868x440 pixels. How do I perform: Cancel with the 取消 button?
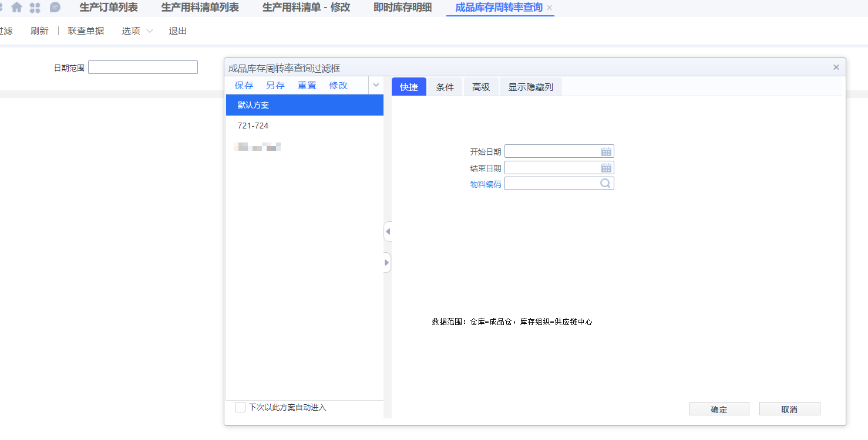[790, 409]
